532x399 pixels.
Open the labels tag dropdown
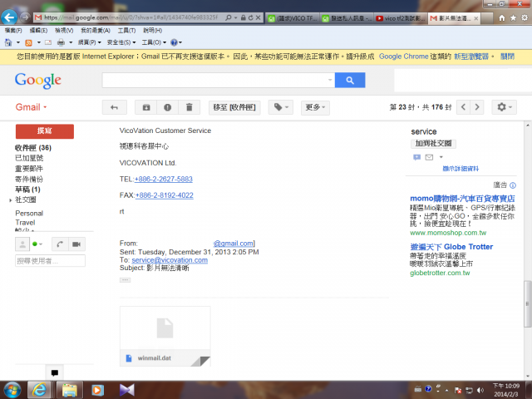(281, 107)
